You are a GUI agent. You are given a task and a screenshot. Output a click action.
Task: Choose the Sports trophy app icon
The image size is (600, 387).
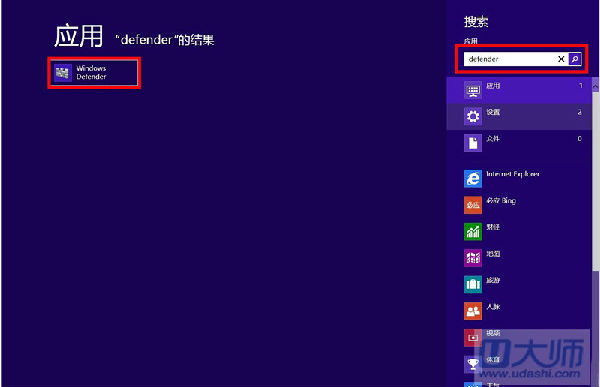click(473, 364)
